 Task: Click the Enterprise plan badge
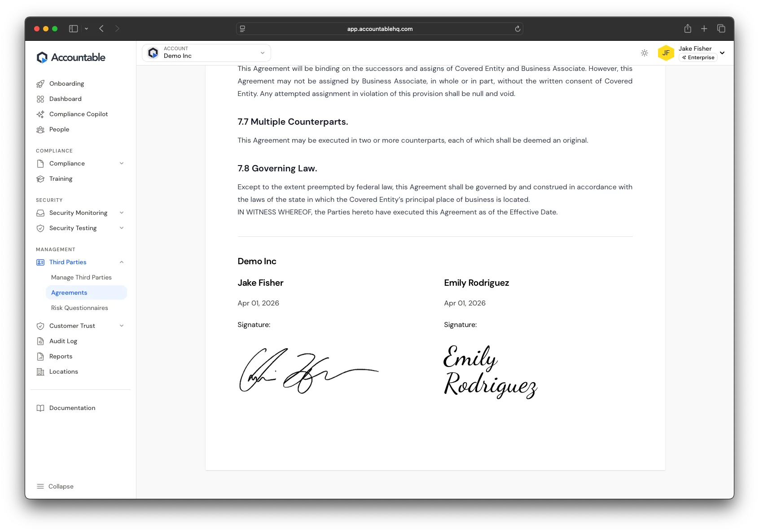coord(698,58)
